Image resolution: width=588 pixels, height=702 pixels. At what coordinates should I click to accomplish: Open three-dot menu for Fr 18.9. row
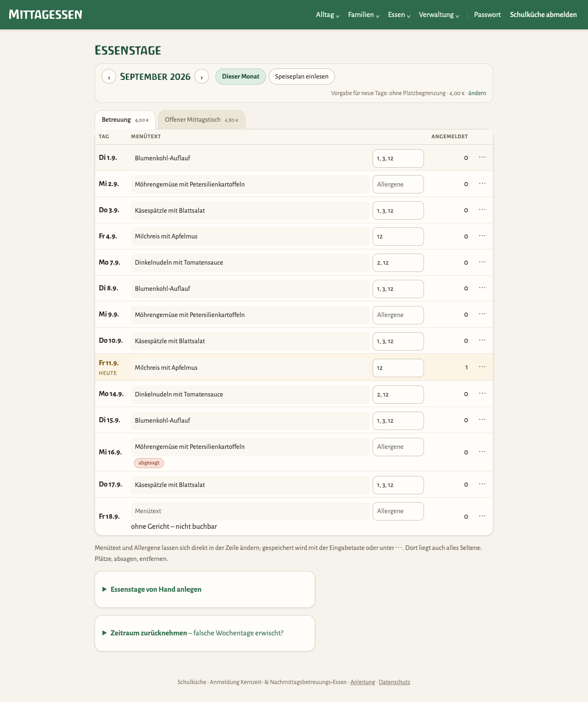482,516
